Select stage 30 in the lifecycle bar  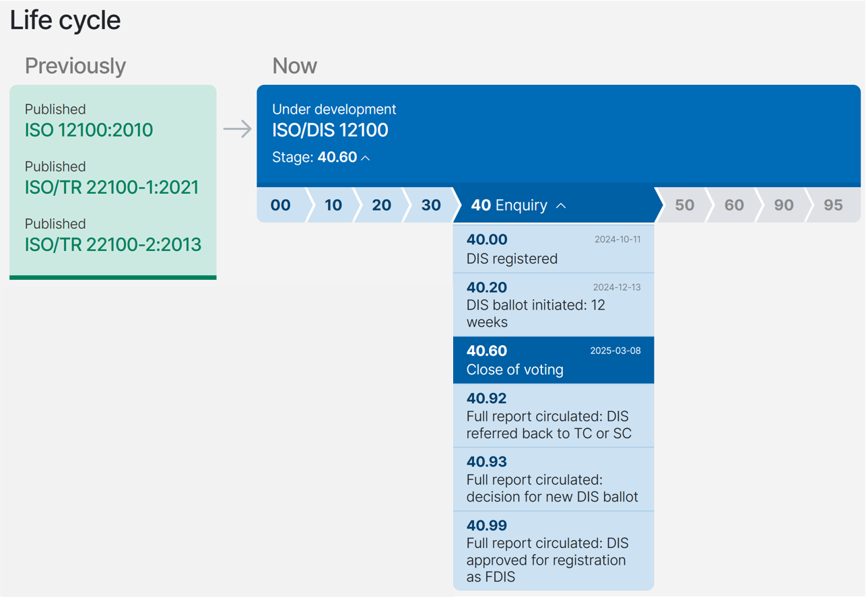[x=430, y=205]
